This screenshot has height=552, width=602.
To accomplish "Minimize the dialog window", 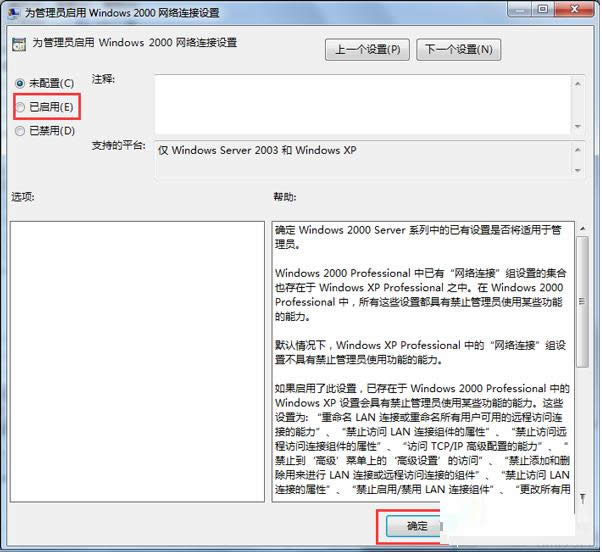I will 520,9.
